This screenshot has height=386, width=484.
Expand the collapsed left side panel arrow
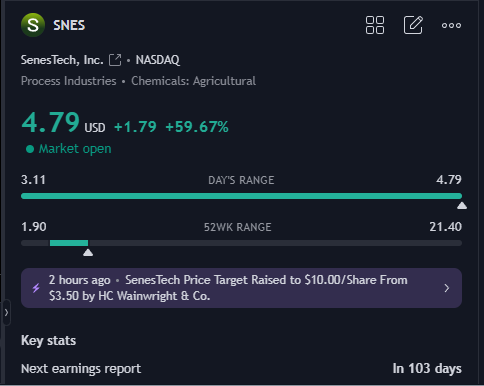(x=6, y=312)
